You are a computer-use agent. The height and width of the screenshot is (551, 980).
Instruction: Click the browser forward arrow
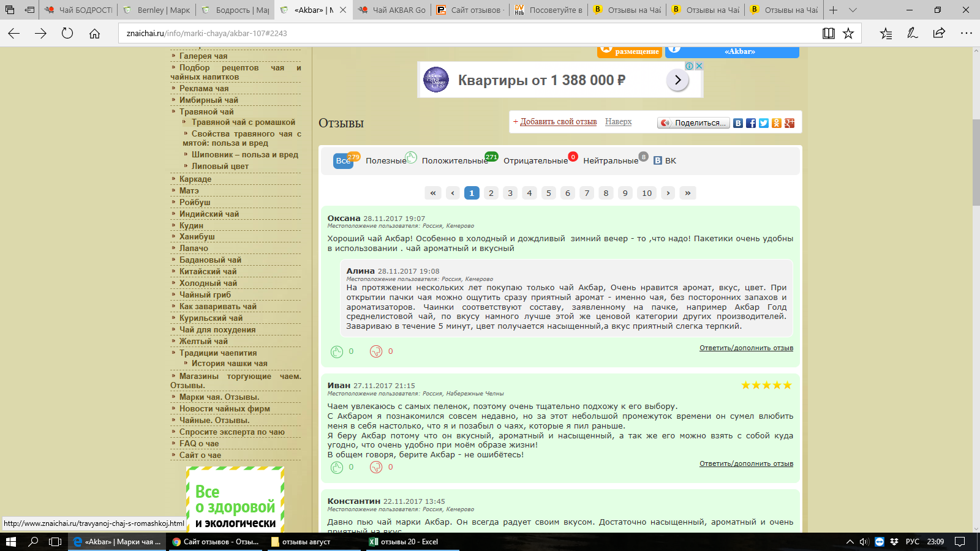pyautogui.click(x=41, y=34)
